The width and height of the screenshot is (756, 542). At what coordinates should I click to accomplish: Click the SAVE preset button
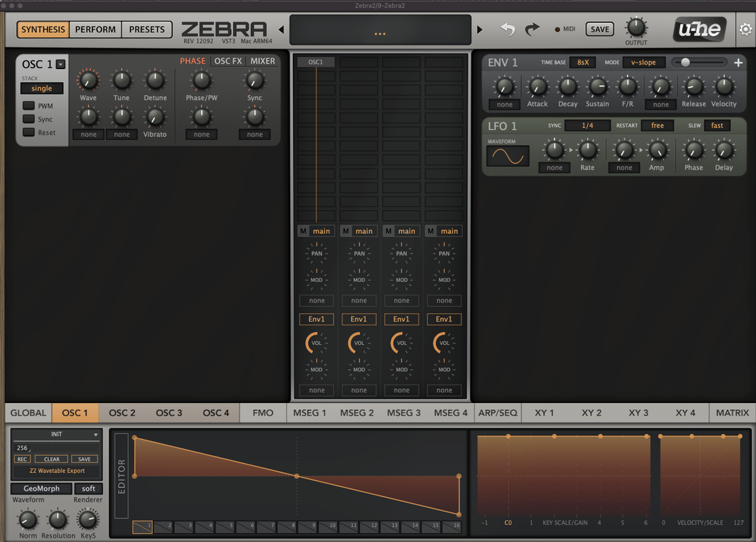(x=600, y=29)
